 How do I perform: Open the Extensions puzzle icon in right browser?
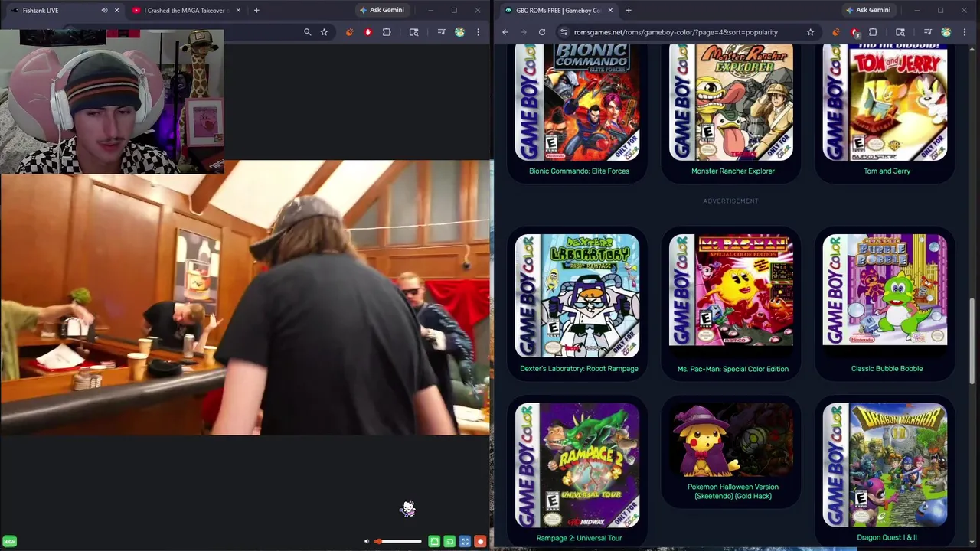[x=873, y=32]
